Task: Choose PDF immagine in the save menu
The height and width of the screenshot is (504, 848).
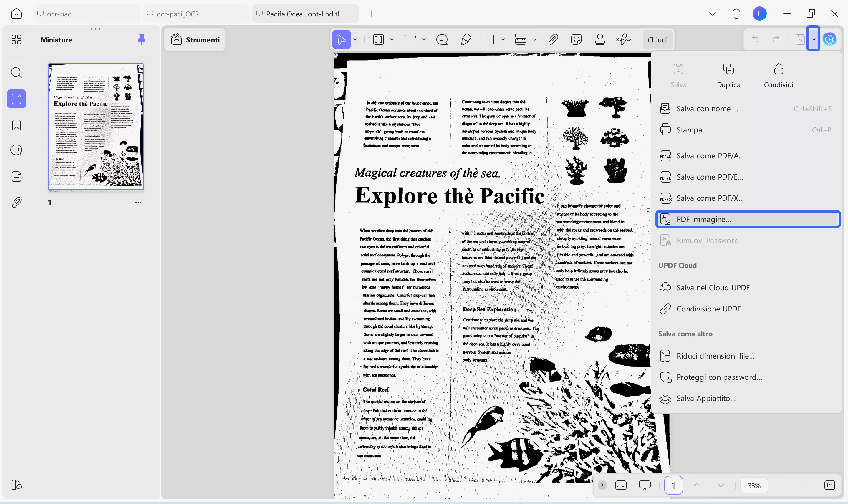Action: click(747, 219)
